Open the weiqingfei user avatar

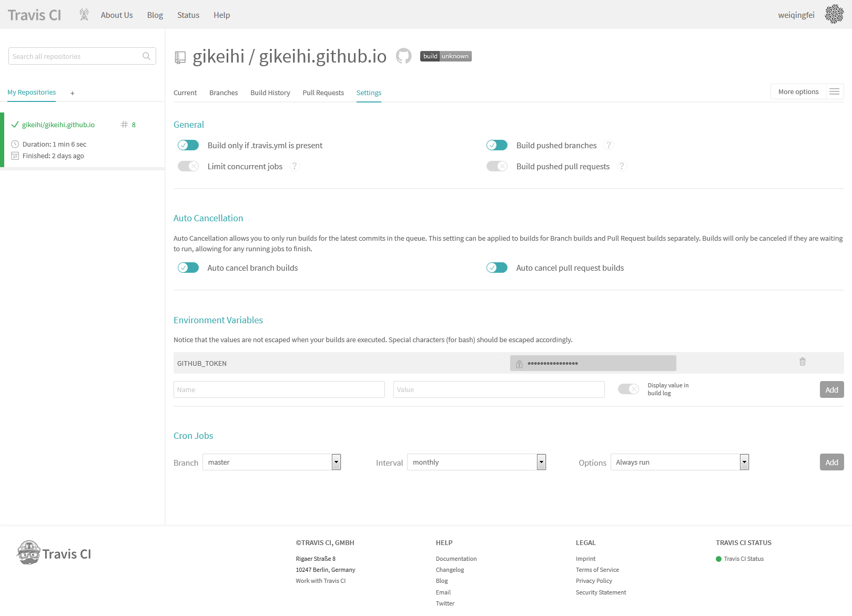(x=834, y=15)
